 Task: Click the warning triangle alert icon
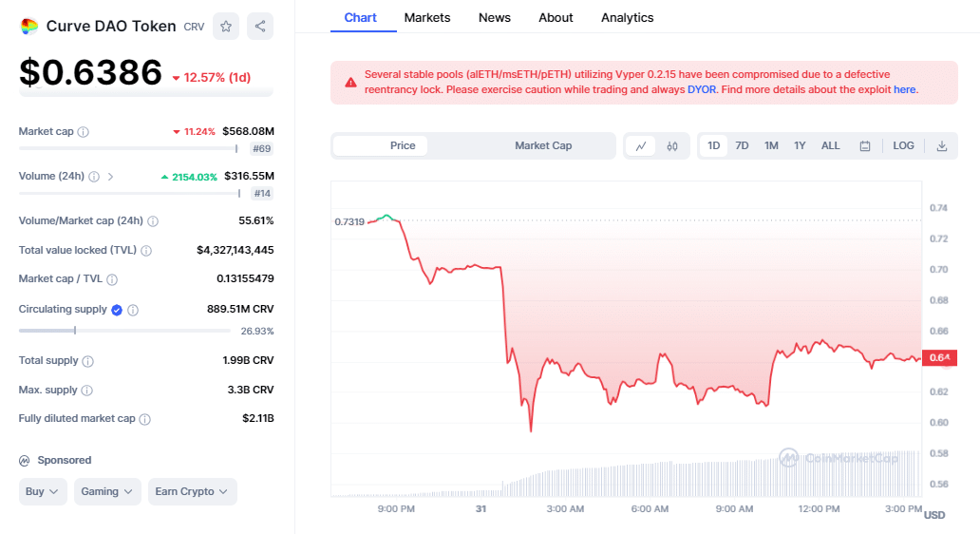pyautogui.click(x=350, y=83)
